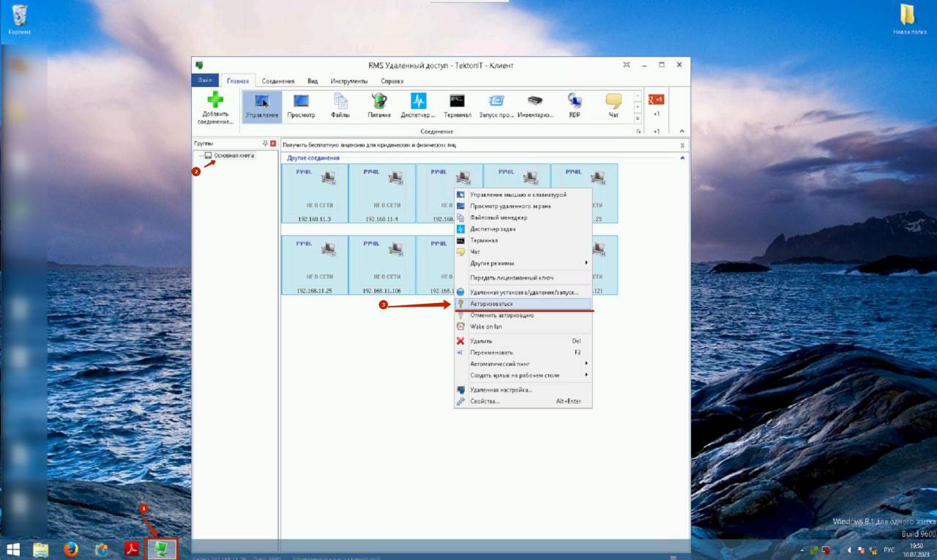The image size is (937, 560).
Task: Click the free license banner link
Action: click(368, 146)
